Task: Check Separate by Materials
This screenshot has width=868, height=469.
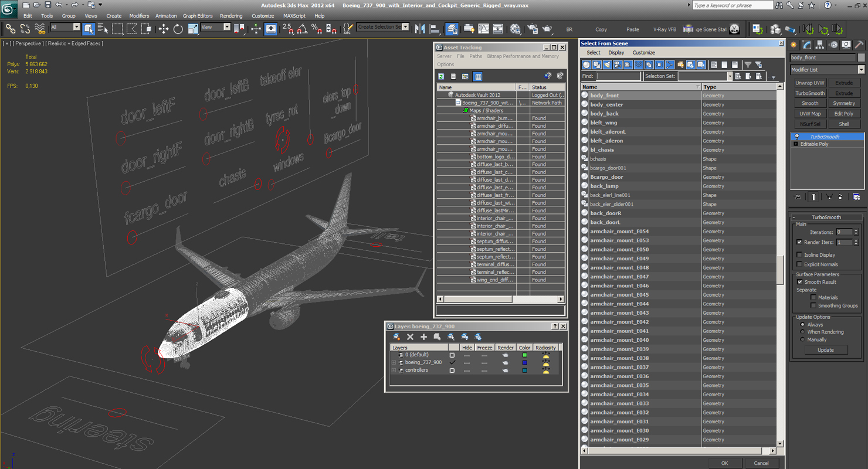Action: (813, 297)
